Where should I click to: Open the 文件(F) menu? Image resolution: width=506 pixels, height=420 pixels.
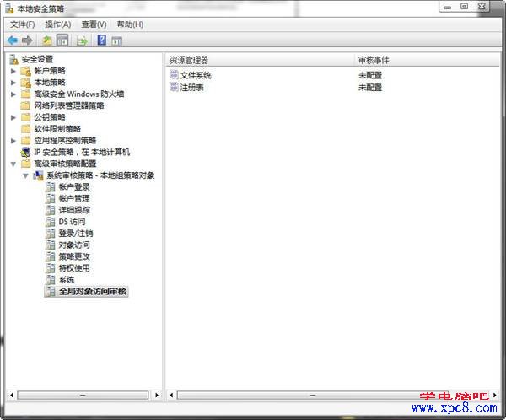pos(22,24)
